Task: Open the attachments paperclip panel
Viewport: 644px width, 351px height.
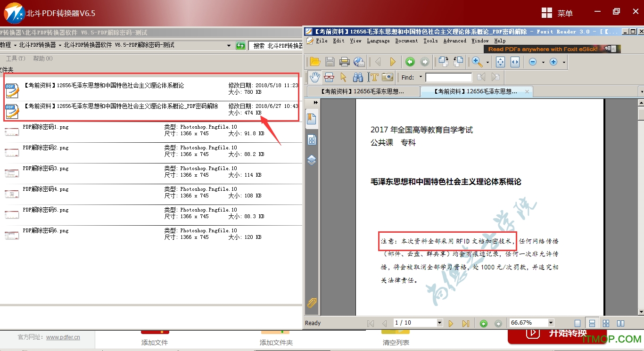Action: click(312, 302)
